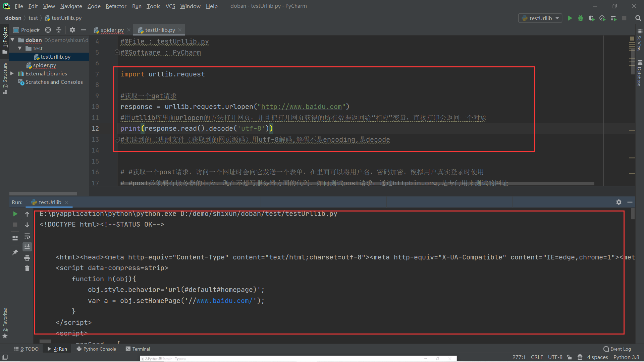
Task: Collapse the test folder in project tree
Action: (x=20, y=48)
